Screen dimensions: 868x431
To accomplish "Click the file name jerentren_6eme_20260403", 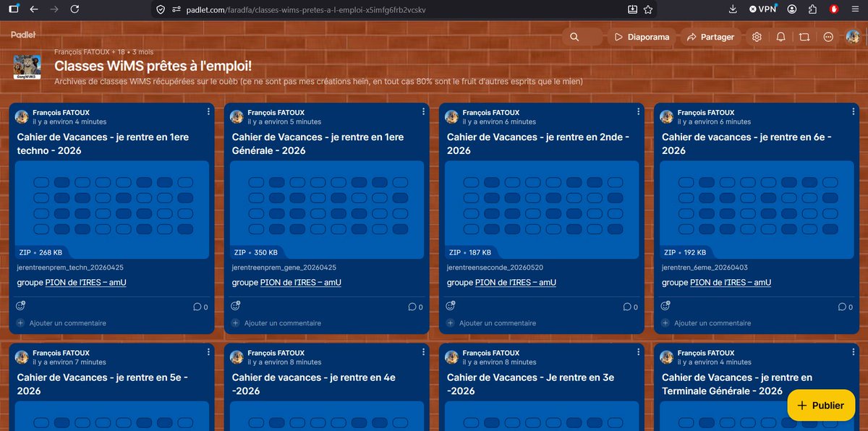I will point(705,268).
